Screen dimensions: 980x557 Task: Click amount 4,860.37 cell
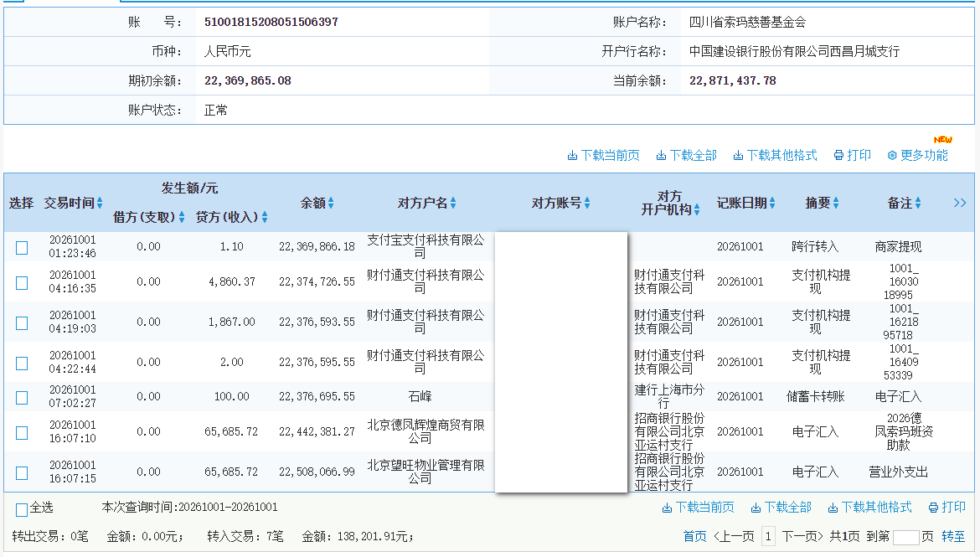(x=232, y=282)
